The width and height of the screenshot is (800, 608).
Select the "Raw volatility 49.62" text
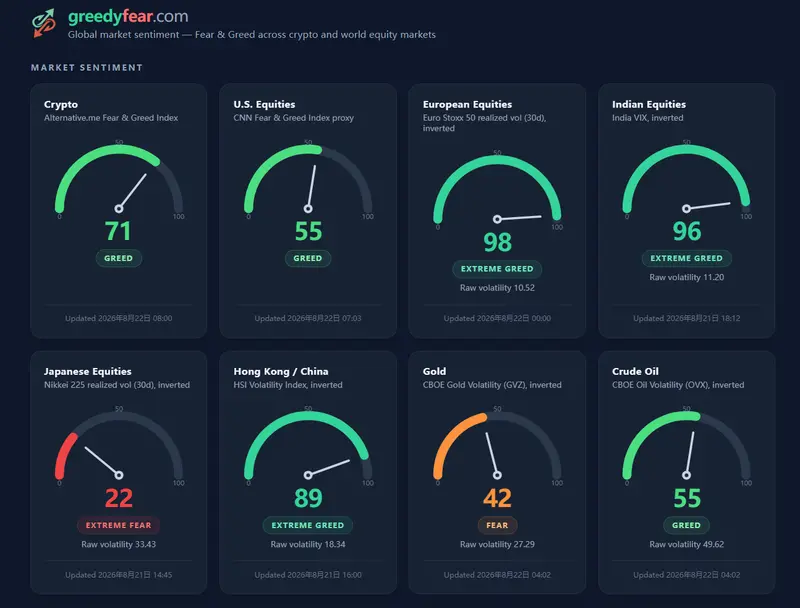click(686, 544)
